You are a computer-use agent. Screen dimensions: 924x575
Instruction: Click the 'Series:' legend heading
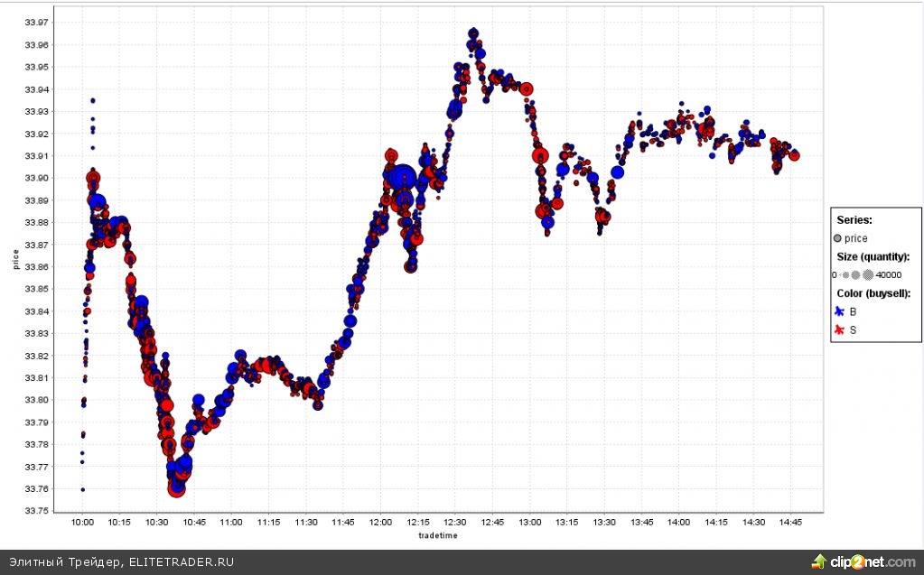tap(854, 219)
